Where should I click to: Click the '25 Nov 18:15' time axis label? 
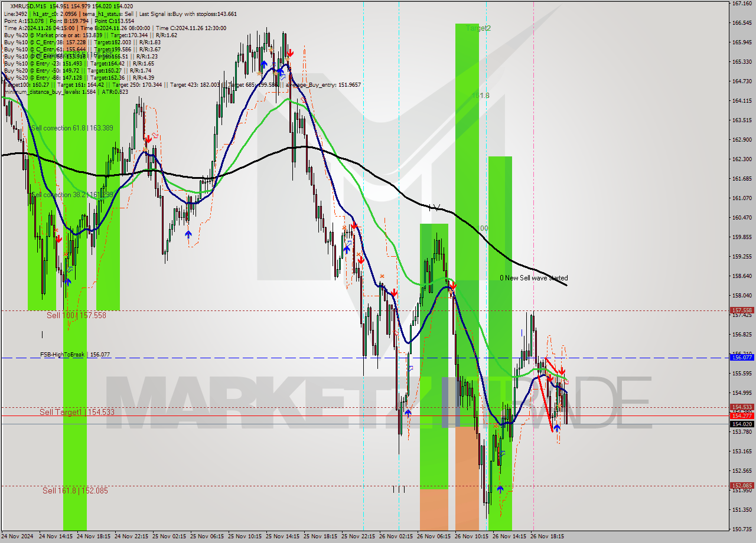(x=320, y=537)
